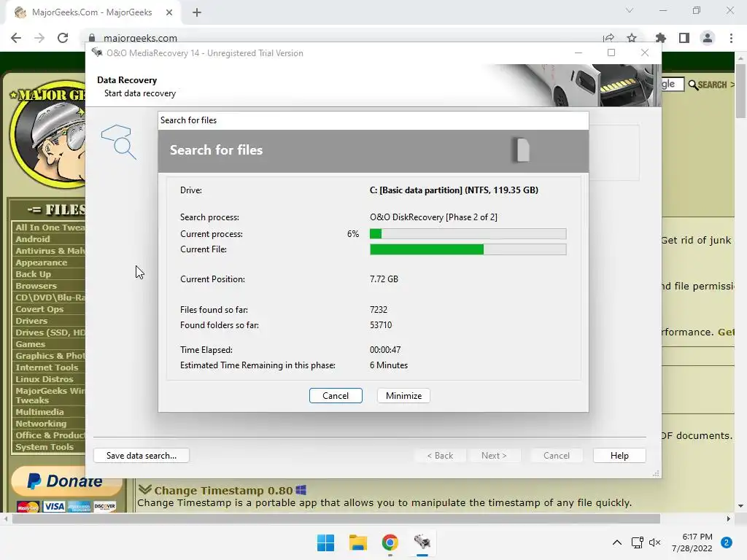Image resolution: width=747 pixels, height=560 pixels.
Task: Share this page via Chrome share icon
Action: click(608, 38)
